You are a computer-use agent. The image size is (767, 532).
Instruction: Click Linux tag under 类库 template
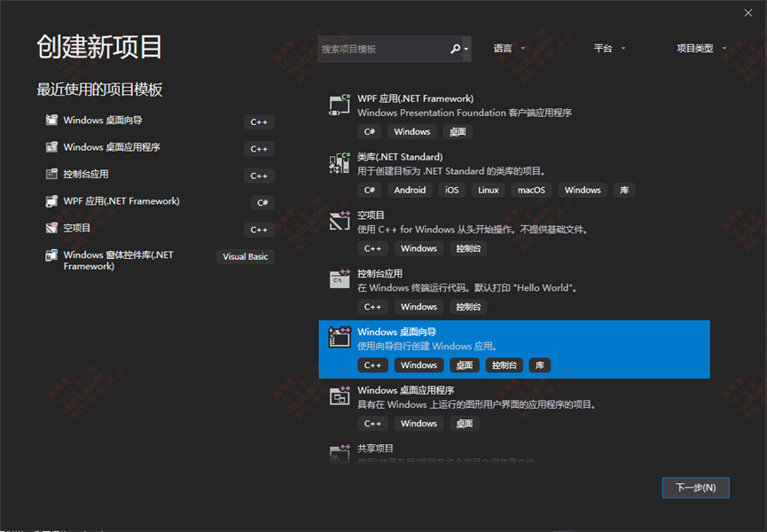coord(489,191)
